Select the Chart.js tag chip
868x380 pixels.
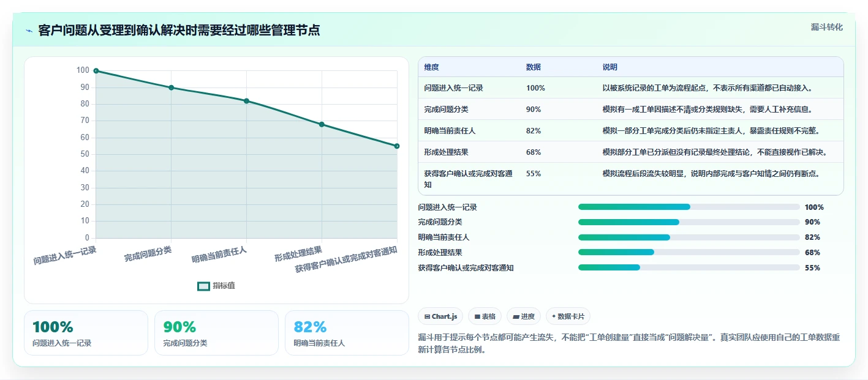(x=440, y=316)
